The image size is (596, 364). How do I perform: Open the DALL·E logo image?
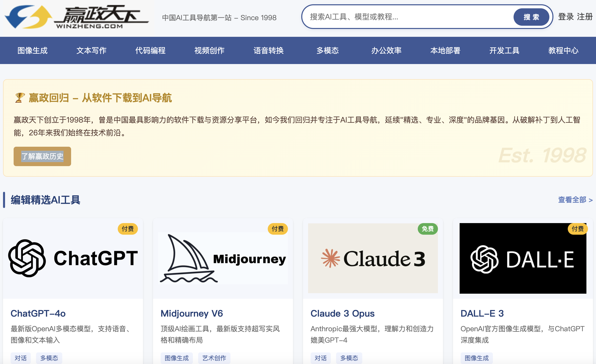[523, 258]
